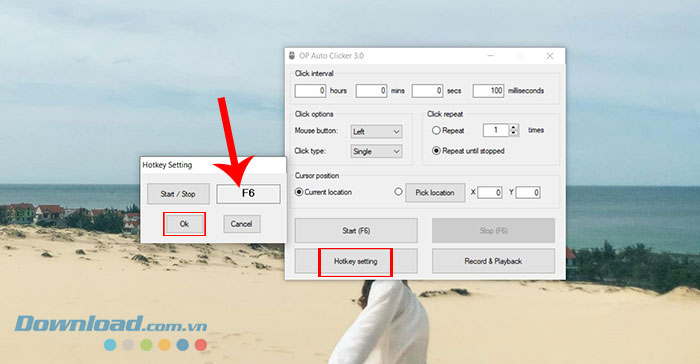Close the OP Auto Clicker window
This screenshot has height=364, width=700.
tap(550, 56)
